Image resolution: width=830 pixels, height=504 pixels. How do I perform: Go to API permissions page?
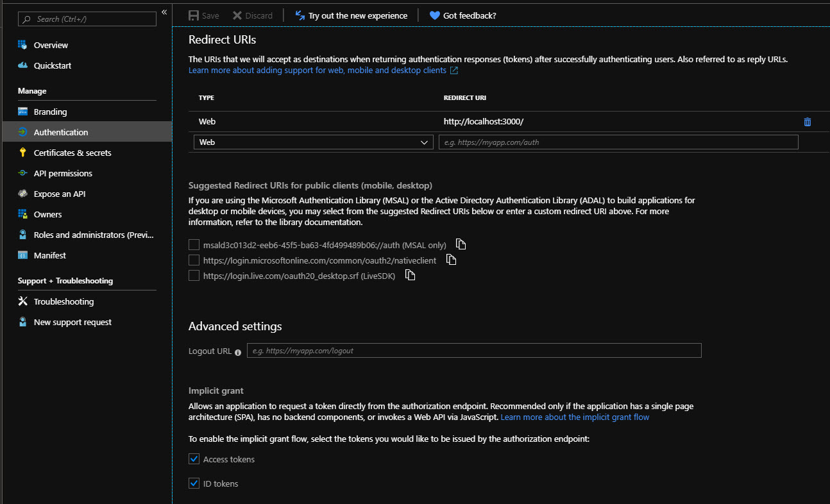pos(63,173)
